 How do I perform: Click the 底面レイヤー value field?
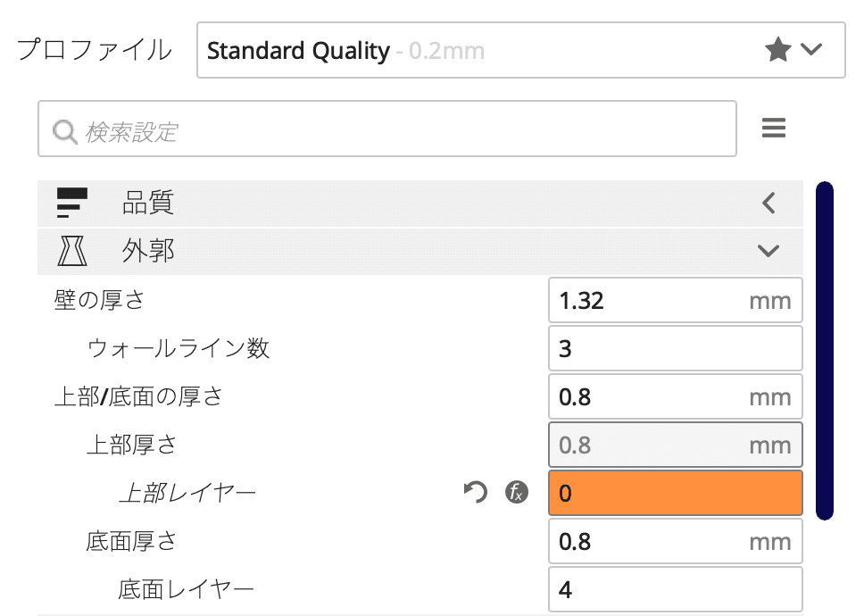pos(675,589)
